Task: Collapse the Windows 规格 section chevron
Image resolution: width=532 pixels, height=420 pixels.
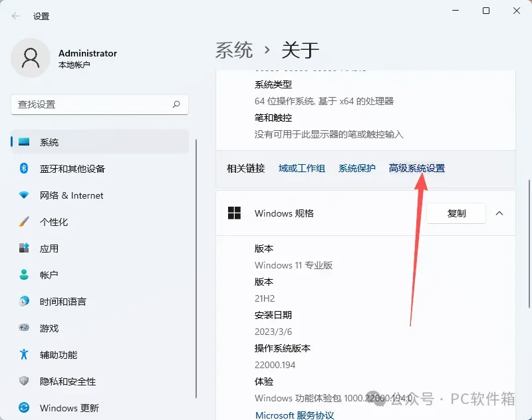Action: pos(499,213)
